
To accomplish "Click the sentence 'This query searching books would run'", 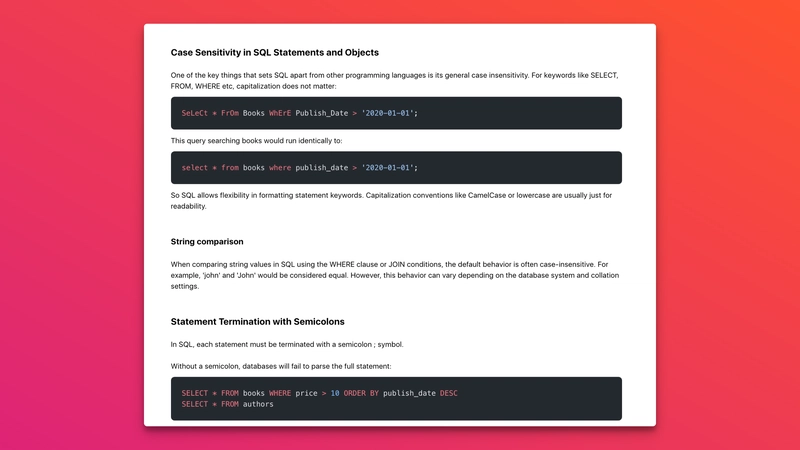I will [256, 141].
